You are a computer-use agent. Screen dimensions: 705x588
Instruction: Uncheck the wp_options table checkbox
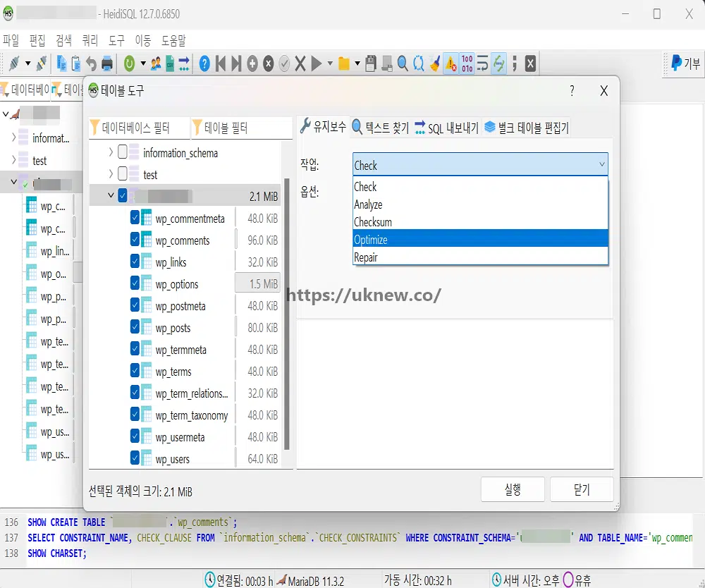click(135, 284)
